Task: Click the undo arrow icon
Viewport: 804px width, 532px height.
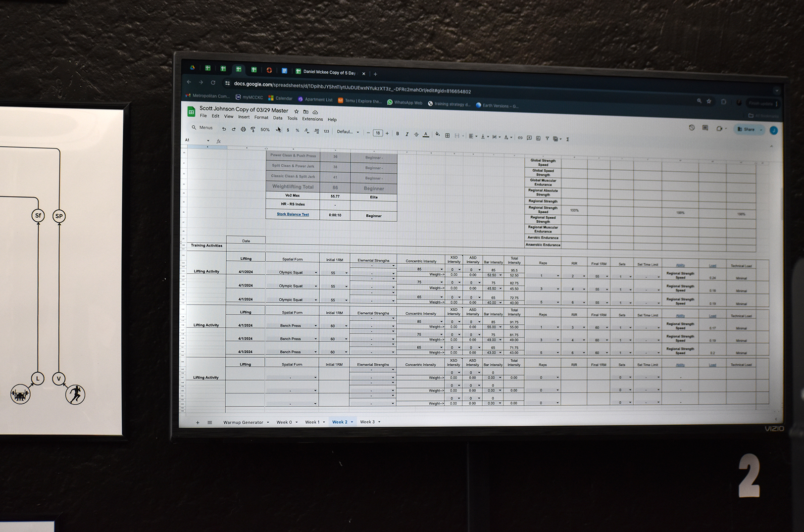Action: tap(224, 129)
